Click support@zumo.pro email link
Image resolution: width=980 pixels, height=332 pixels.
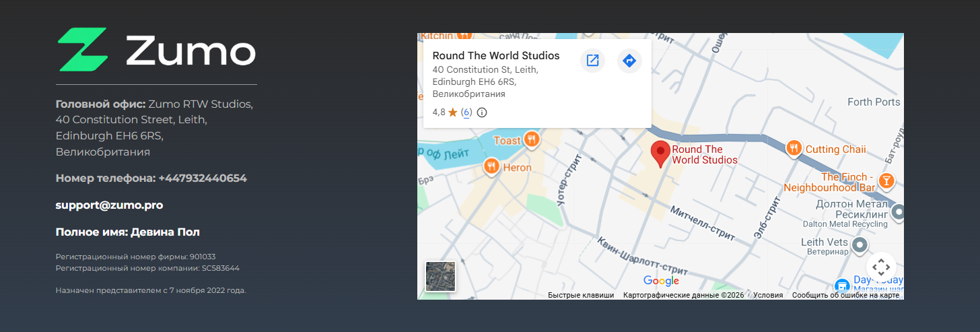109,205
